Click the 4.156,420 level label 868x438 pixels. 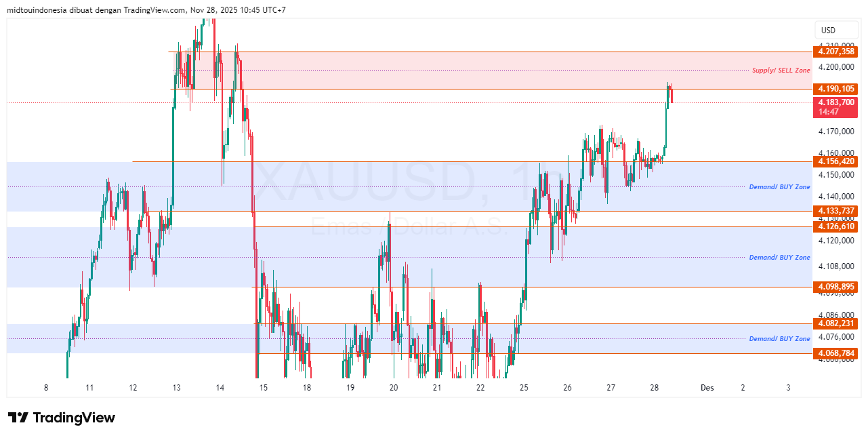click(x=835, y=163)
